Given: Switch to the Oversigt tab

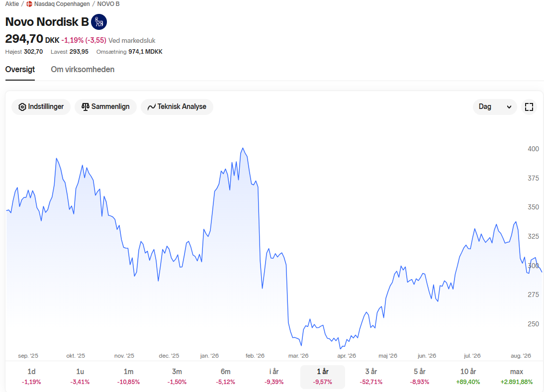Looking at the screenshot, I should click(x=20, y=70).
